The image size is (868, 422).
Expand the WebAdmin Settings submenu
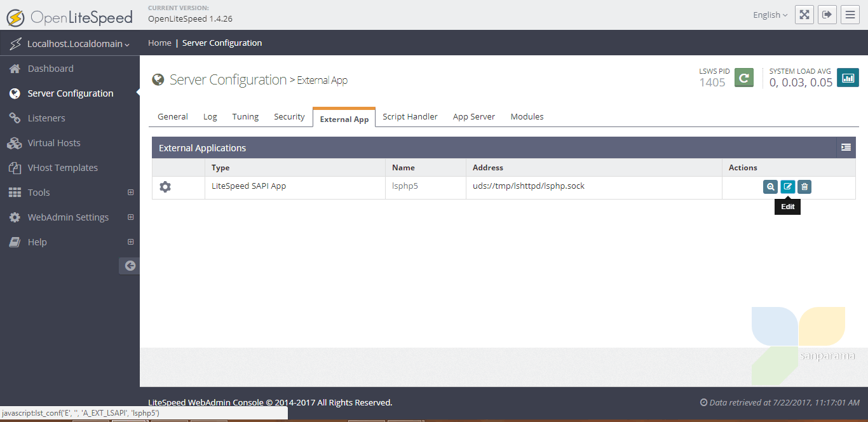click(x=131, y=217)
